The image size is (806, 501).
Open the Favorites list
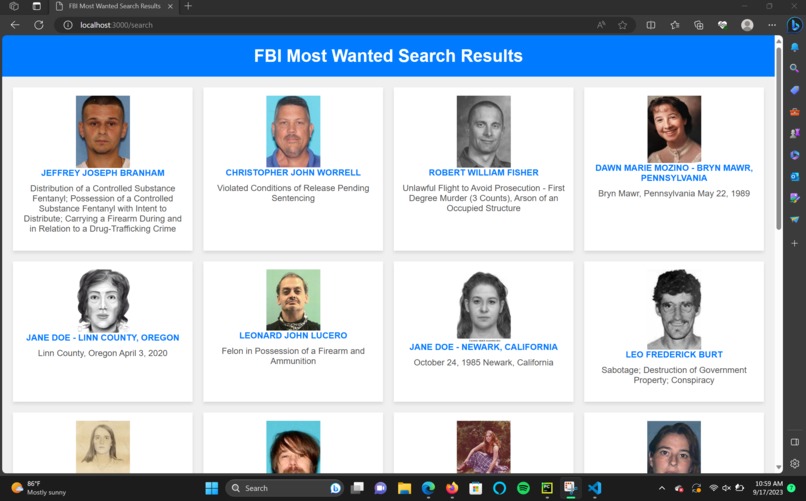[675, 25]
